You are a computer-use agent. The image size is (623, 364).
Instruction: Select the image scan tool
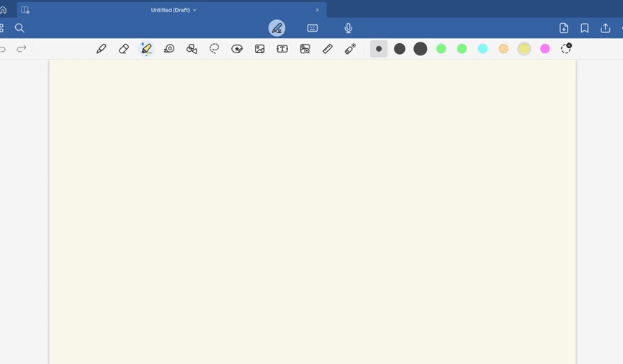pos(305,49)
